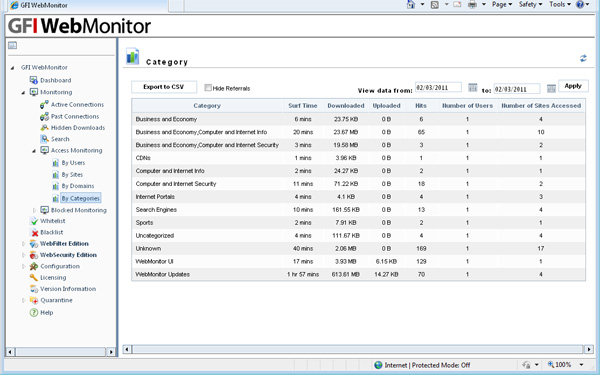The width and height of the screenshot is (600, 375).
Task: Open the calendar picker for to date
Action: pos(551,88)
